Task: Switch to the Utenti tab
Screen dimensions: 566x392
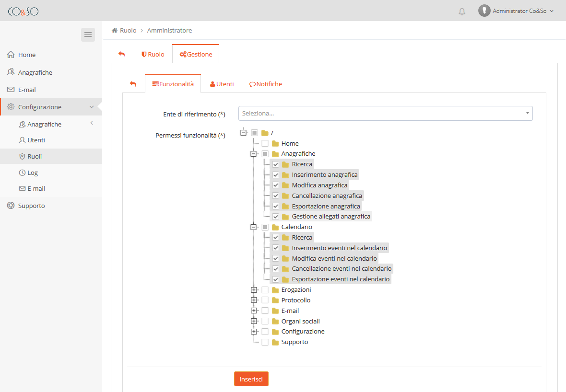Action: [222, 84]
